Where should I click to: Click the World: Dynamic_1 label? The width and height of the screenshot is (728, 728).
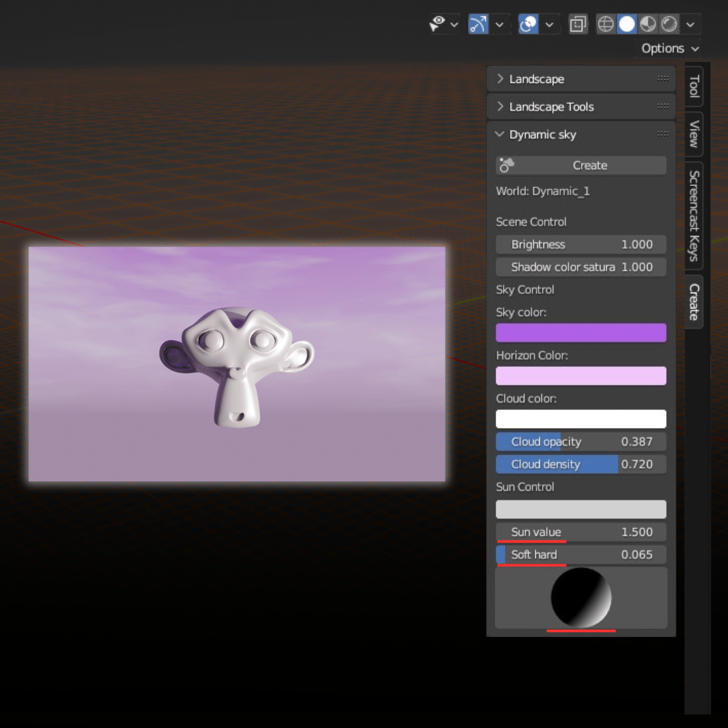[543, 191]
